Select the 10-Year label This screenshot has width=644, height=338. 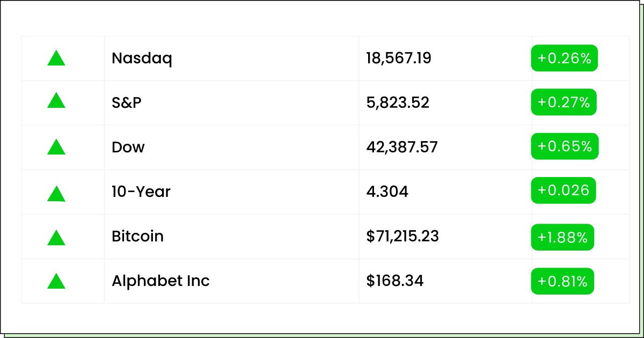tap(141, 192)
